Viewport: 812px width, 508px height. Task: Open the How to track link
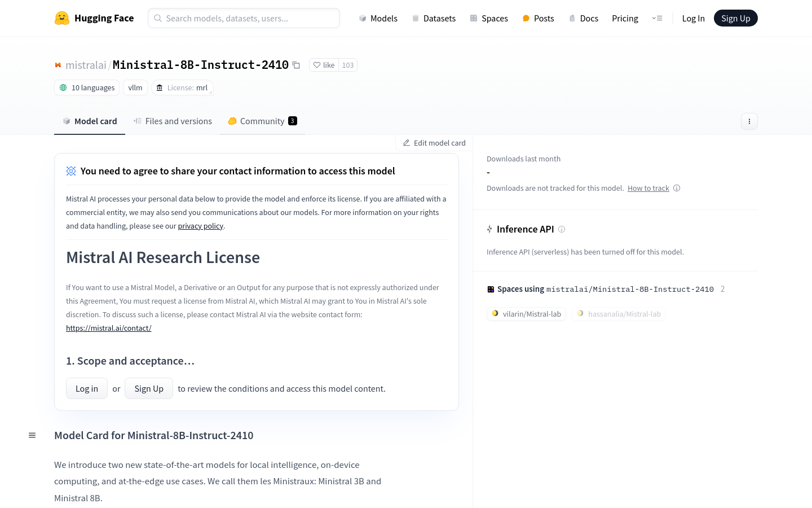(x=648, y=188)
